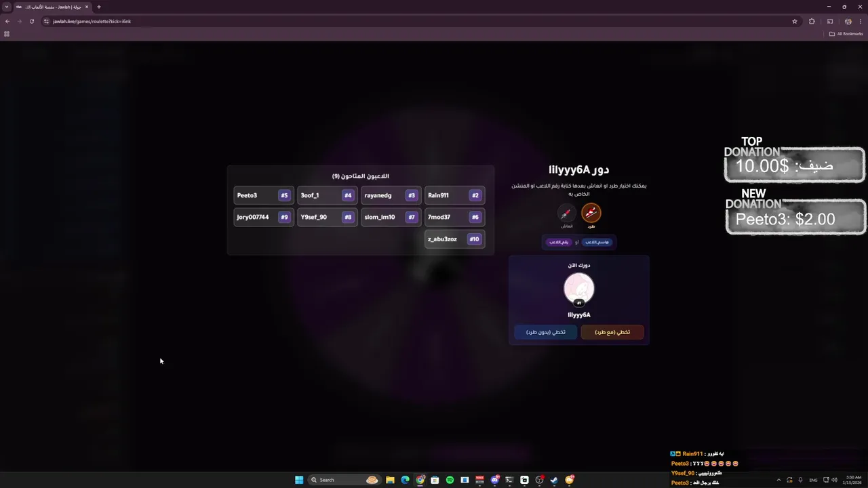This screenshot has height=488, width=868.
Task: Select player 7mod37 #6 card
Action: point(454,217)
